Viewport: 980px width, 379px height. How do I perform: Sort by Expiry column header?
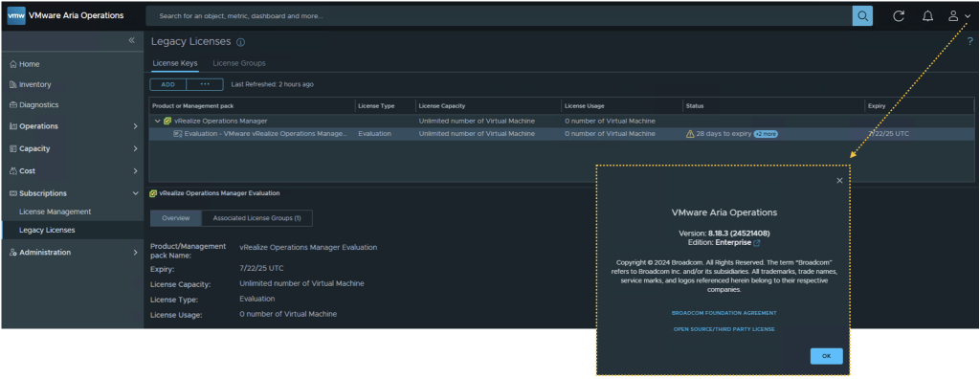pyautogui.click(x=877, y=106)
